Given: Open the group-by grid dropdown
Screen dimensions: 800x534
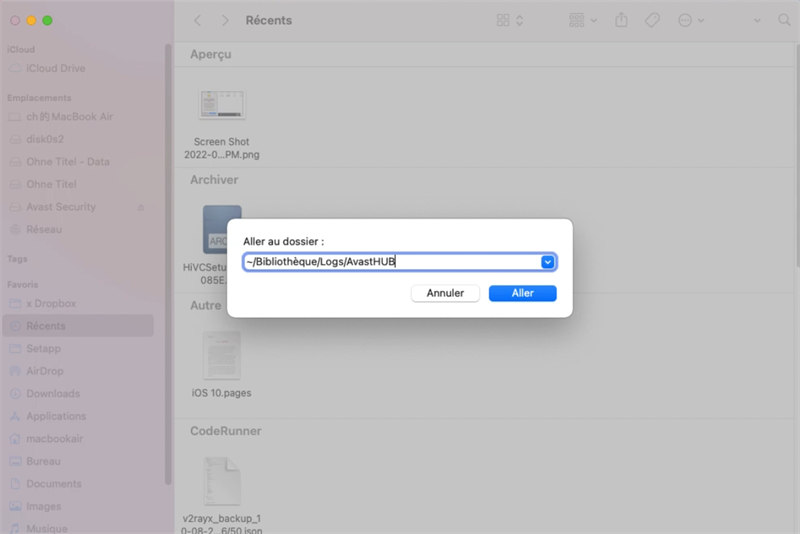Looking at the screenshot, I should pyautogui.click(x=583, y=20).
